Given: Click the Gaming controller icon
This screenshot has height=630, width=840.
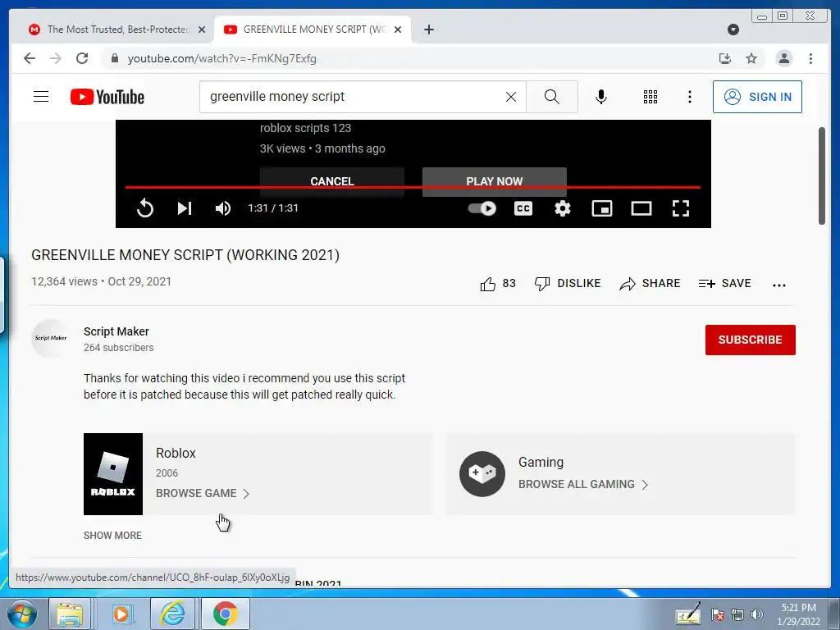Looking at the screenshot, I should (482, 474).
